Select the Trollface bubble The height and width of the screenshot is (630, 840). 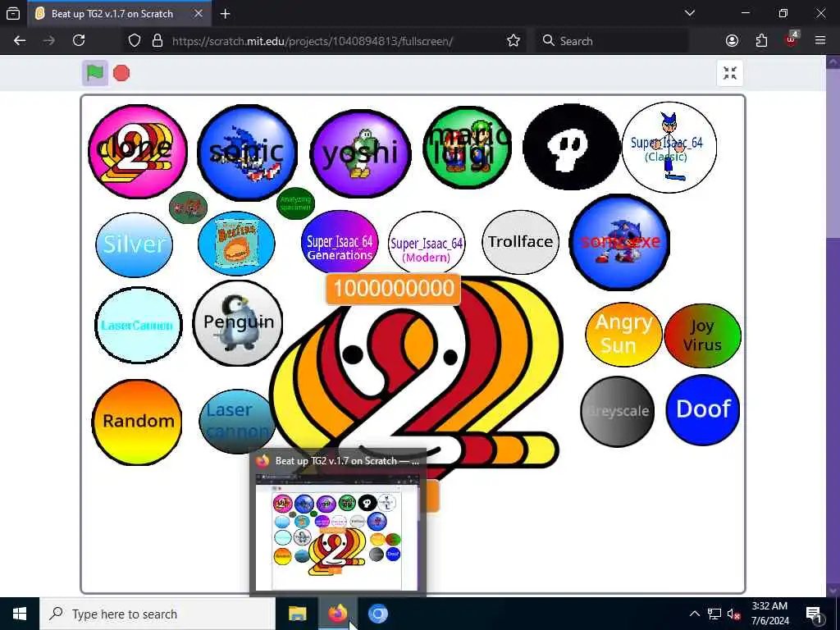(x=520, y=242)
